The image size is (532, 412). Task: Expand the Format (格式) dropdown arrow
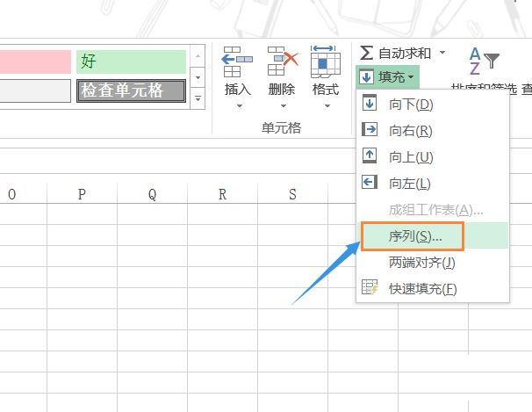[326, 106]
